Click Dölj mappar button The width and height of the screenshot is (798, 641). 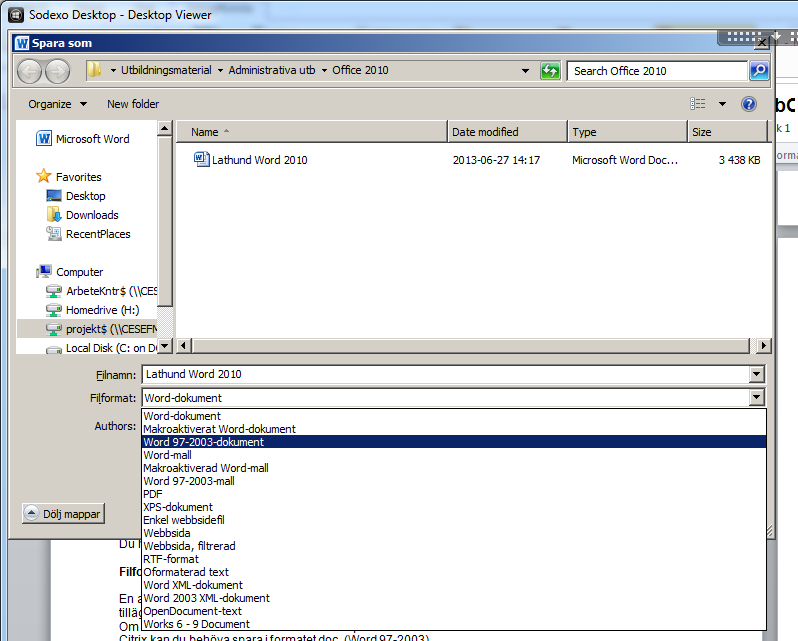click(63, 514)
